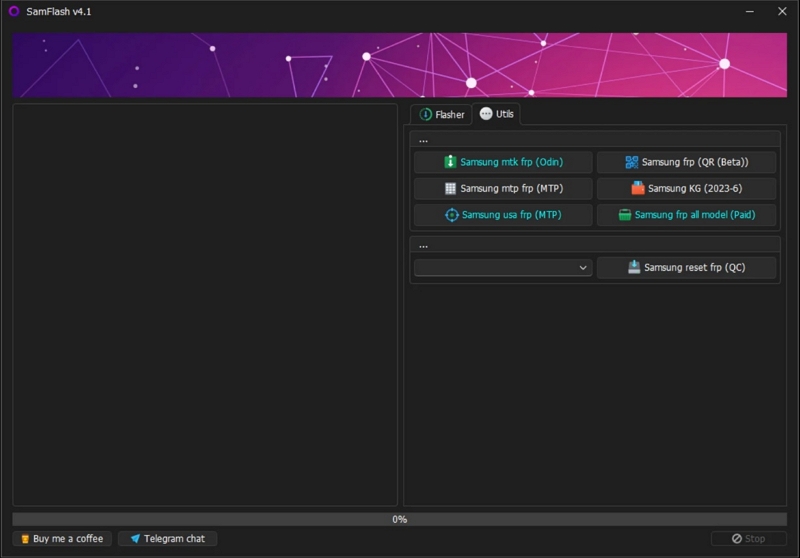This screenshot has height=558, width=800.
Task: Select the Utils tab
Action: pos(496,114)
